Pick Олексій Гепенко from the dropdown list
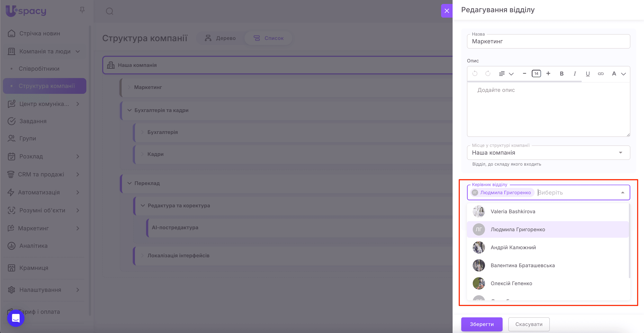The width and height of the screenshot is (644, 333). click(x=511, y=284)
